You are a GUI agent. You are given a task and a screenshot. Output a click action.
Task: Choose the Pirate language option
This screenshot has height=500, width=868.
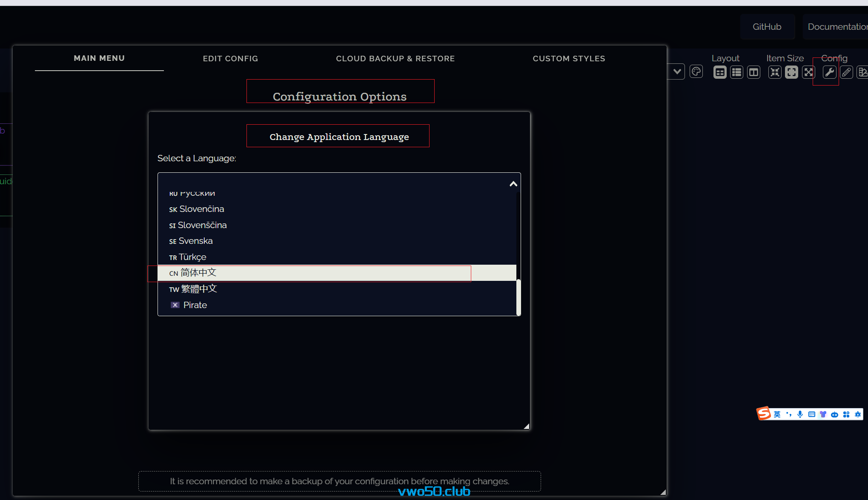point(195,305)
